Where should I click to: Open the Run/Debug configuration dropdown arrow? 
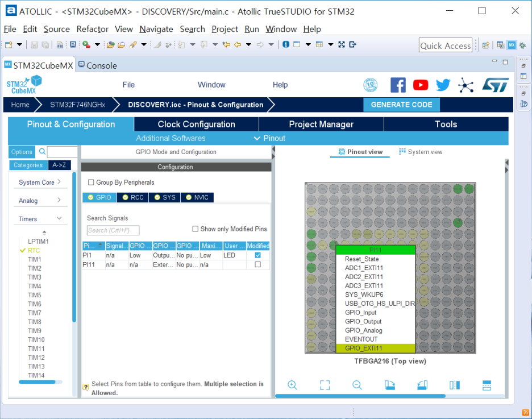tap(97, 44)
